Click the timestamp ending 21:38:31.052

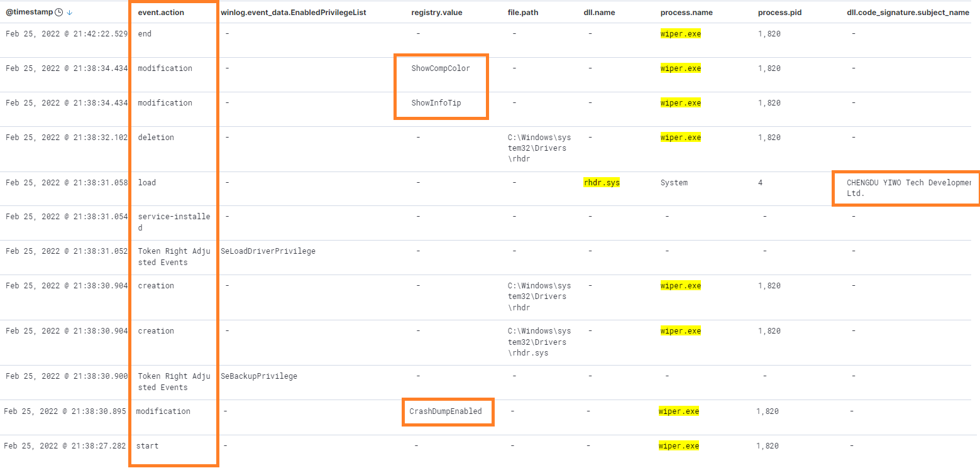click(x=67, y=251)
